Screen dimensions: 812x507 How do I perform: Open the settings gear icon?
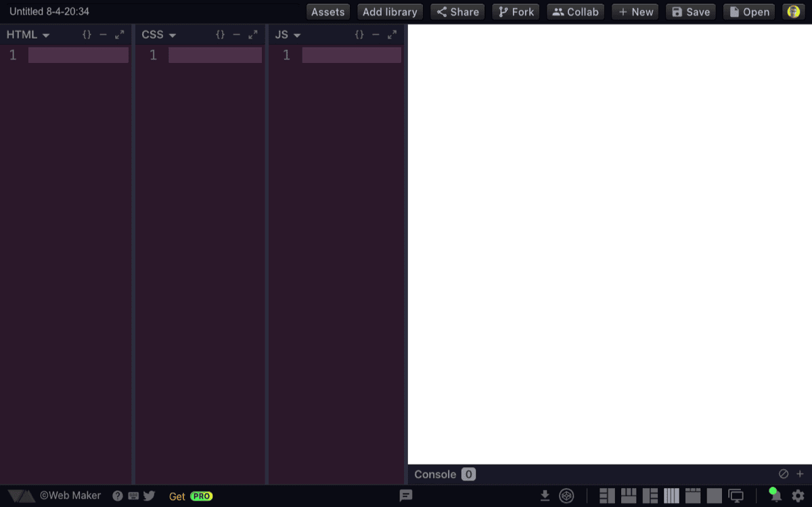pos(798,495)
